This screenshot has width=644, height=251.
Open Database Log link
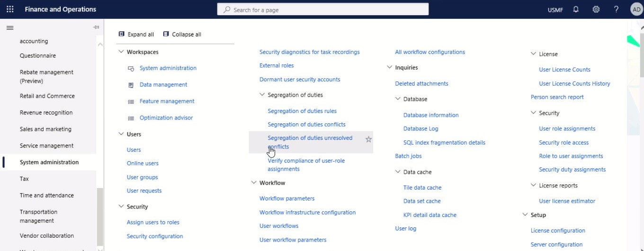(421, 129)
